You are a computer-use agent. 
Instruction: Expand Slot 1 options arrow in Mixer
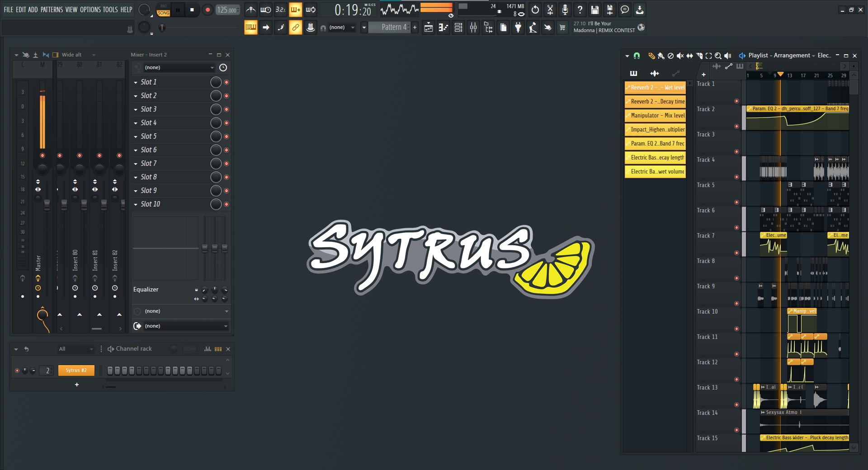coord(136,82)
